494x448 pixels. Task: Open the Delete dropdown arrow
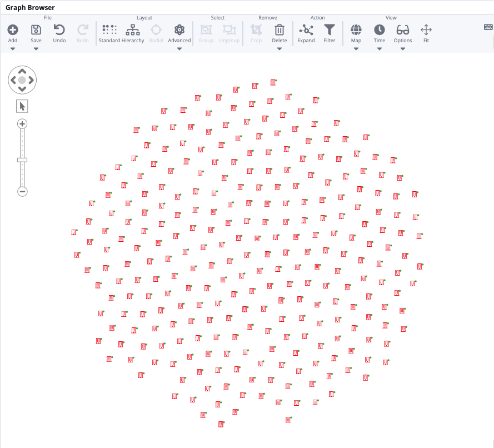279,49
